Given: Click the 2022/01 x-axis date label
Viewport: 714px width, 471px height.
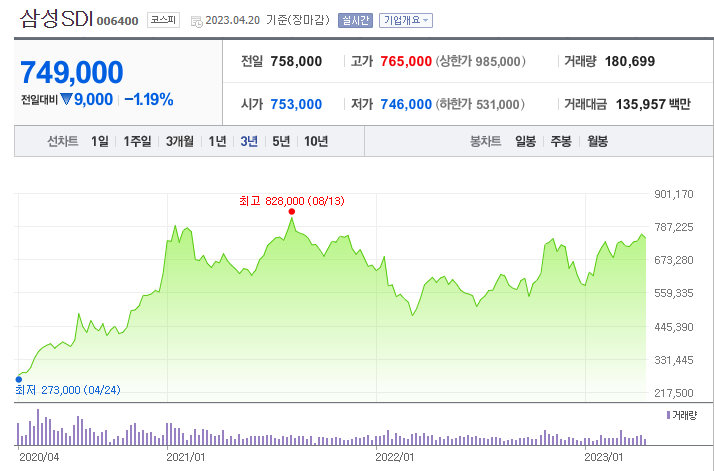Looking at the screenshot, I should coord(395,457).
